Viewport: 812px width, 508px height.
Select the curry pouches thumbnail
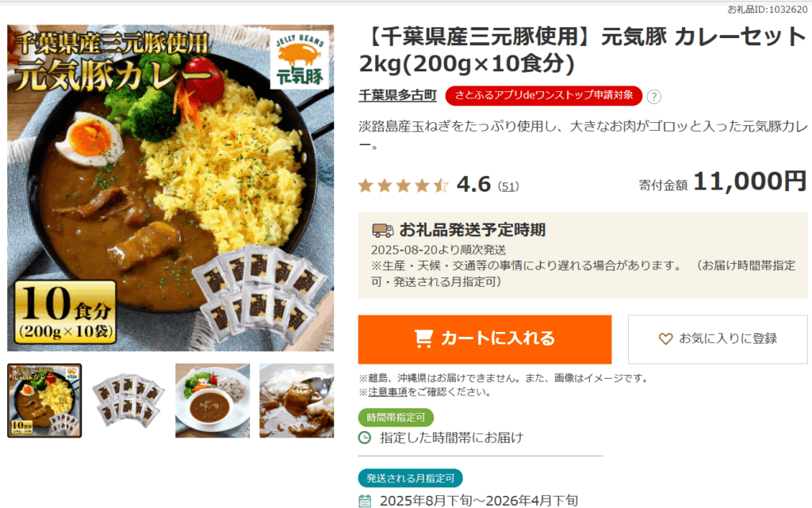tap(128, 400)
